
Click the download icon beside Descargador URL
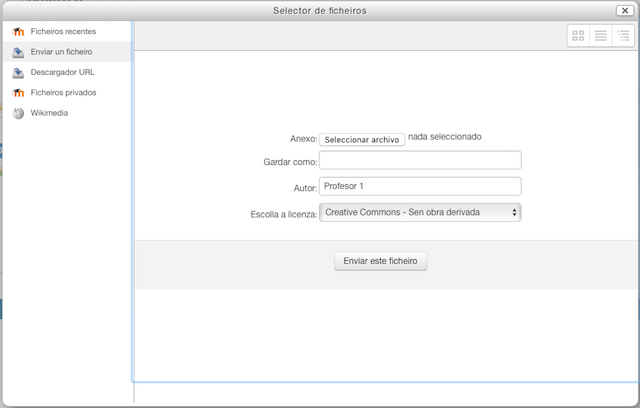pos(18,73)
